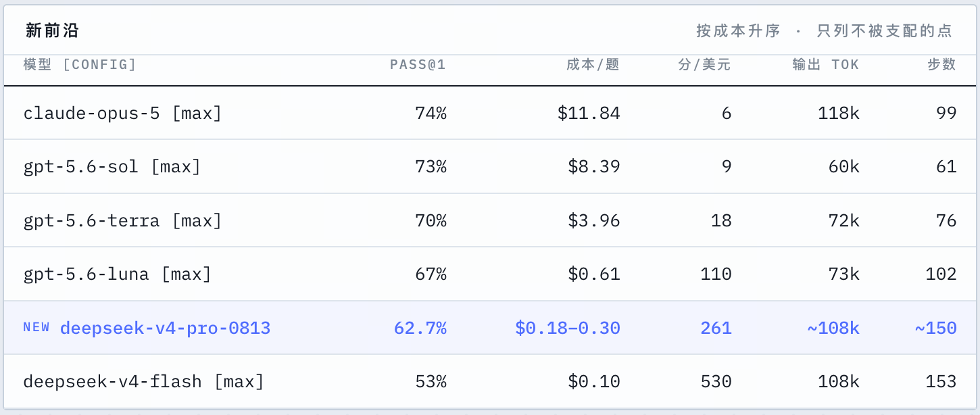Select the 62.7% pass rate value

click(420, 328)
